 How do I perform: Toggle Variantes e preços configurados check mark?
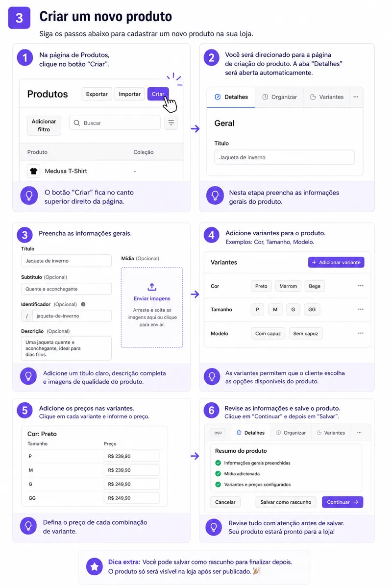[x=218, y=485]
